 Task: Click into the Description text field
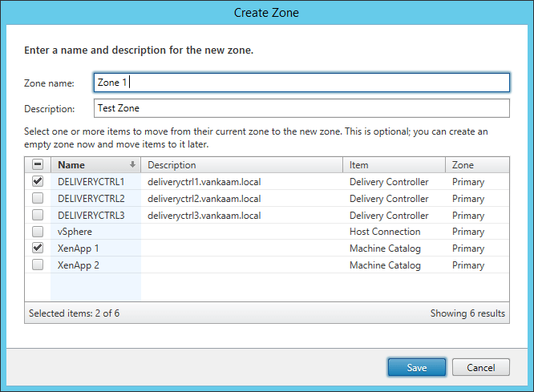(301, 108)
